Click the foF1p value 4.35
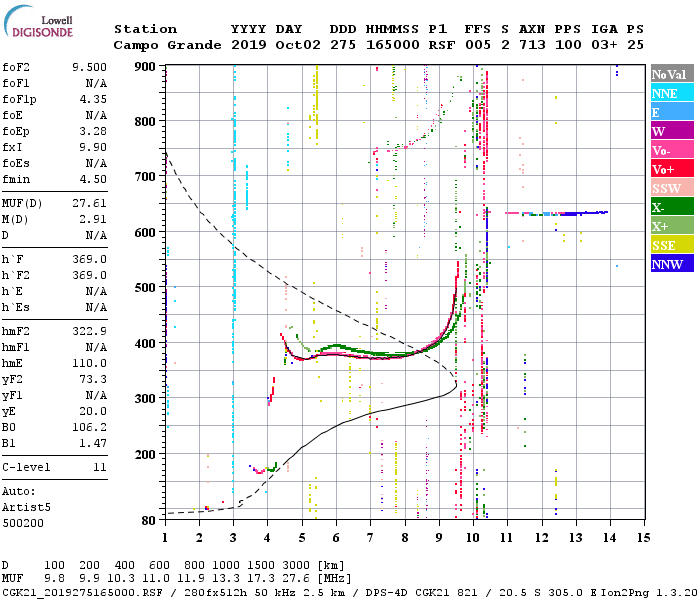Viewport: 700px width, 600px height. 93,99
